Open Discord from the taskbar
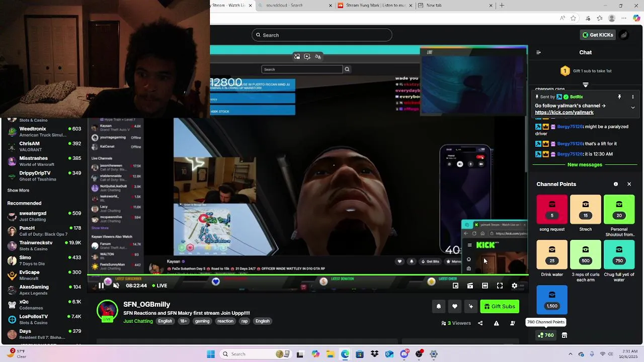644x362 pixels. (404, 354)
